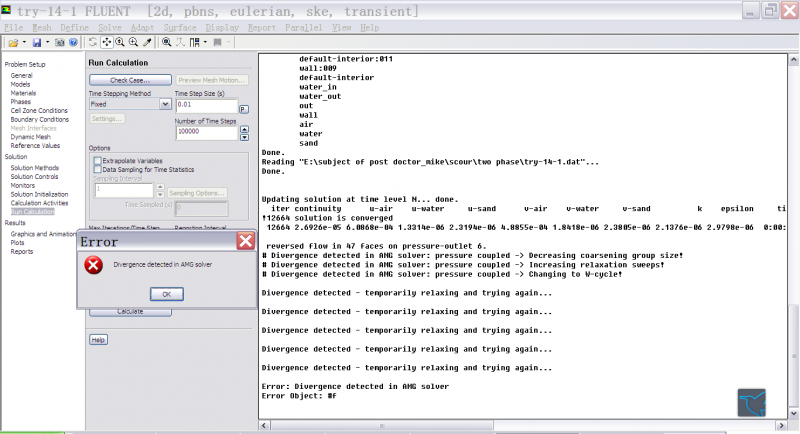
Task: Select Solution Controls in the tree
Action: pos(35,176)
